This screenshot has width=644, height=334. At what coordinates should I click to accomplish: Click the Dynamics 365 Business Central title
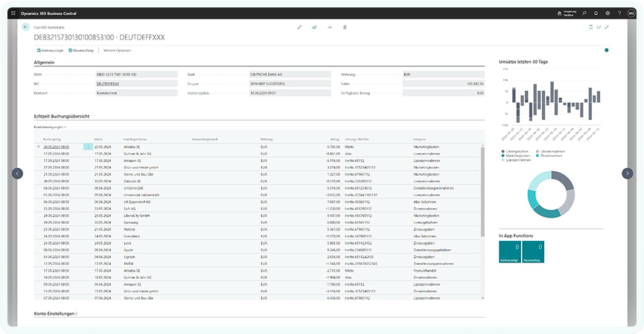(x=48, y=13)
